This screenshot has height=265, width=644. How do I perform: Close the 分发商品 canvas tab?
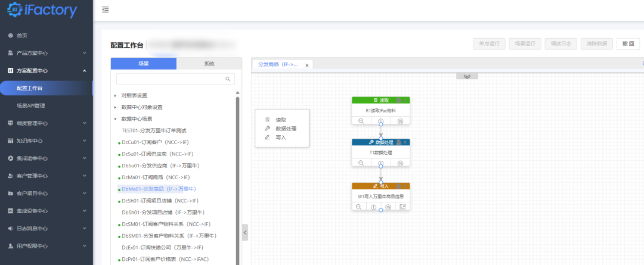[x=307, y=66]
